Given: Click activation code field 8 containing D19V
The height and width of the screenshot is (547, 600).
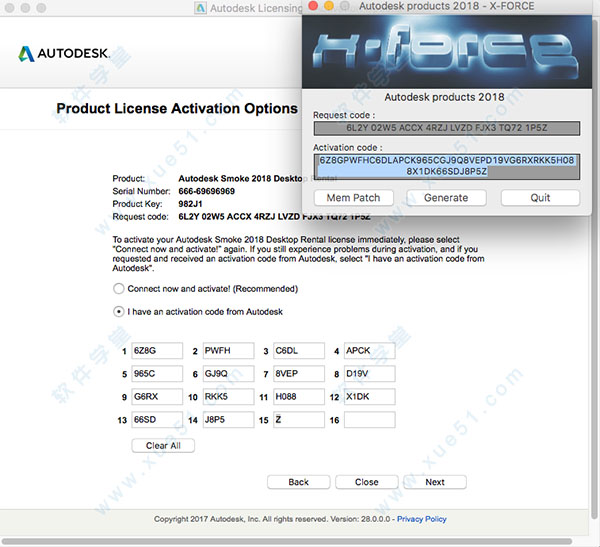Looking at the screenshot, I should [x=370, y=374].
